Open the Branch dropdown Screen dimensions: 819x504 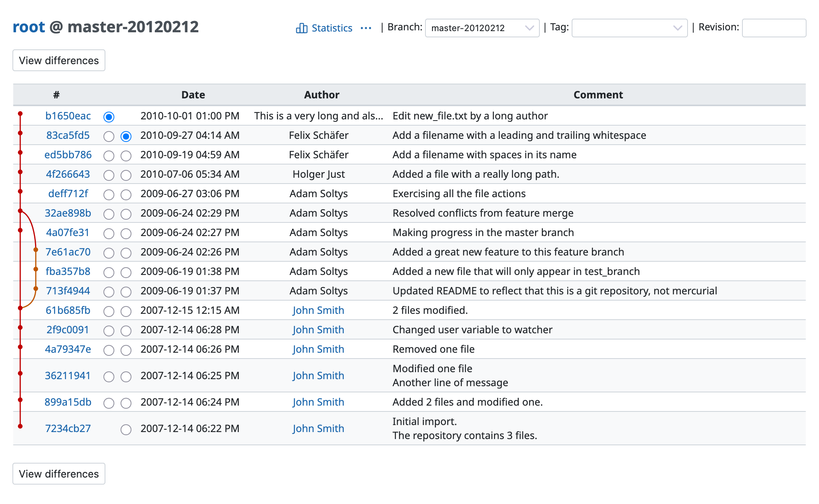482,28
